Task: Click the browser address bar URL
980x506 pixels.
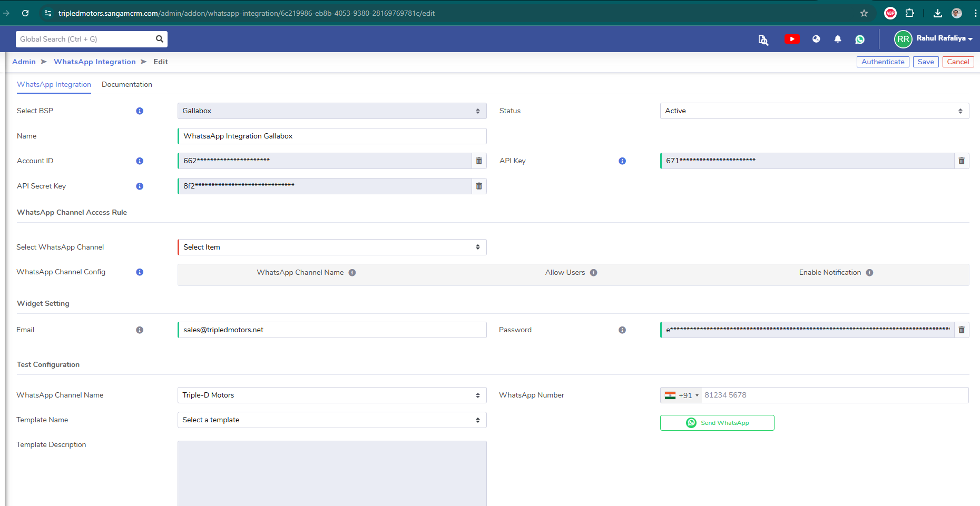Action: tap(247, 13)
